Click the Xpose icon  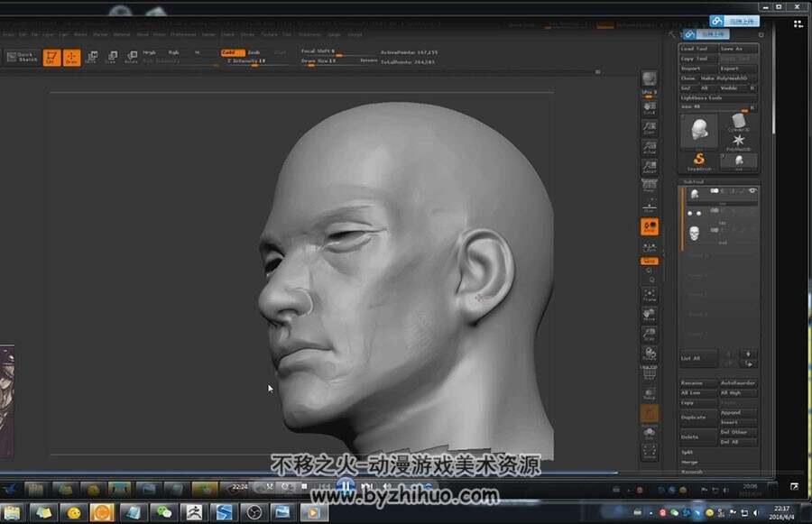tap(650, 452)
